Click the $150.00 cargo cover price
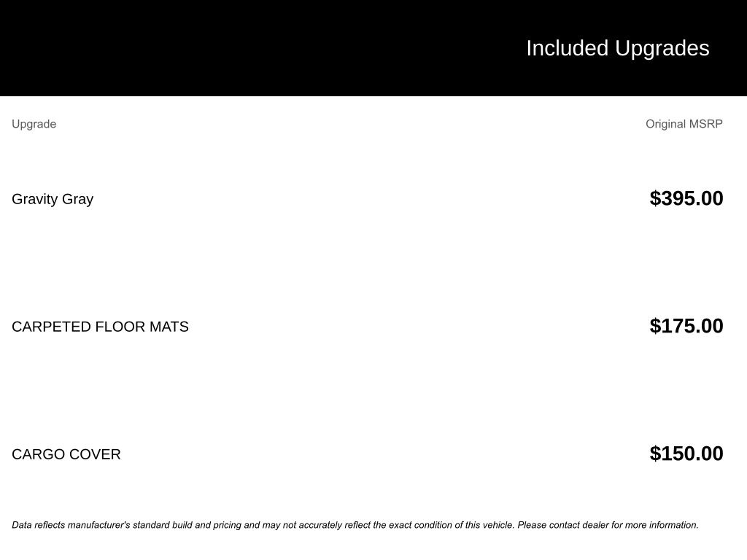The width and height of the screenshot is (747, 560). point(686,454)
